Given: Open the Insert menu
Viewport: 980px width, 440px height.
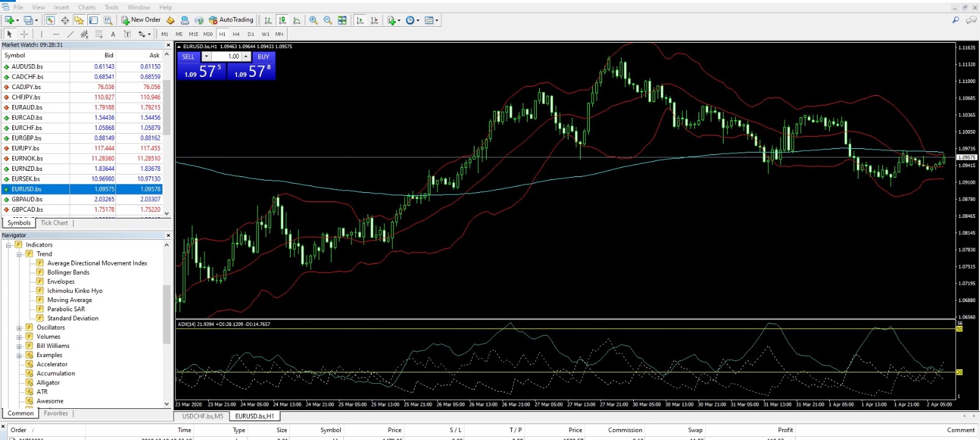Looking at the screenshot, I should pyautogui.click(x=62, y=7).
